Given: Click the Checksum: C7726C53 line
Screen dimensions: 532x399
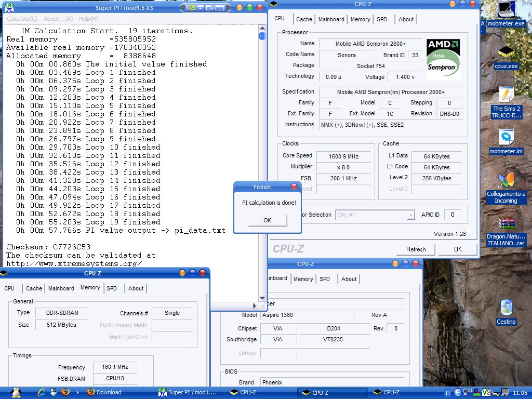Looking at the screenshot, I should click(48, 247).
